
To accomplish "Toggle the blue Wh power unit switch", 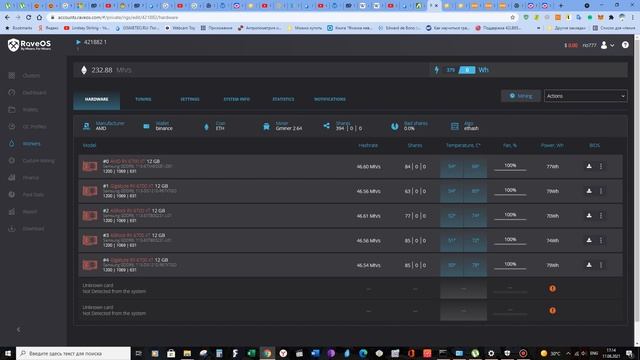I will pos(467,70).
